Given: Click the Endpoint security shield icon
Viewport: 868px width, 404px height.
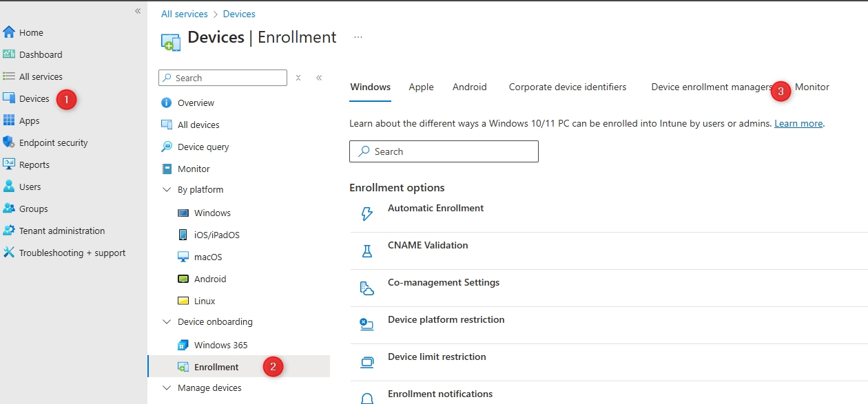Looking at the screenshot, I should pyautogui.click(x=9, y=142).
